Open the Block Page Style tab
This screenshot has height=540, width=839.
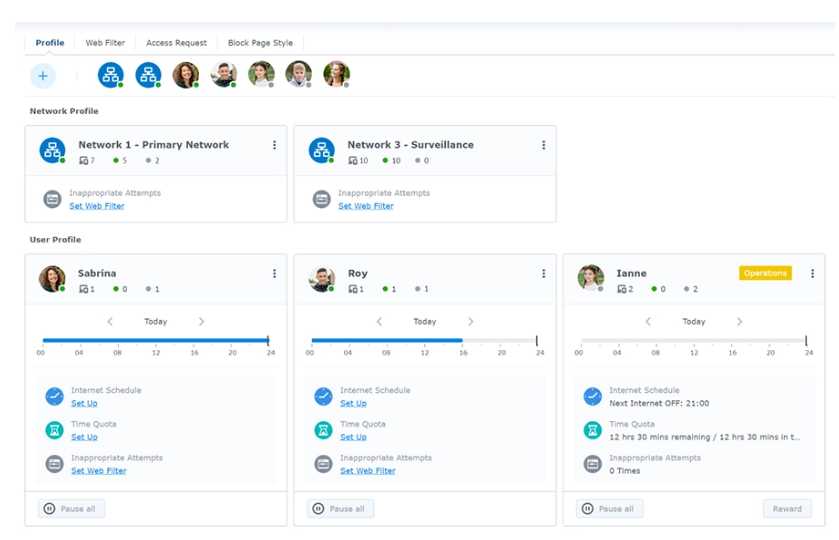pyautogui.click(x=260, y=43)
